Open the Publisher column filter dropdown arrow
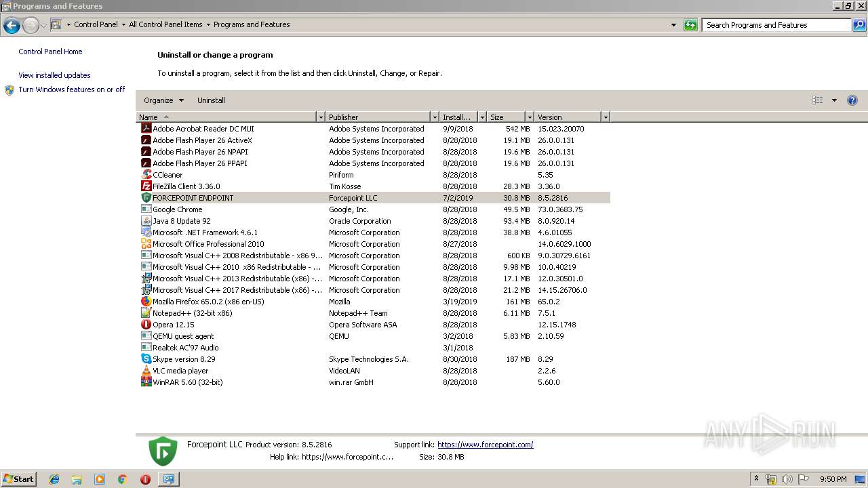The width and height of the screenshot is (868, 488). (x=435, y=117)
